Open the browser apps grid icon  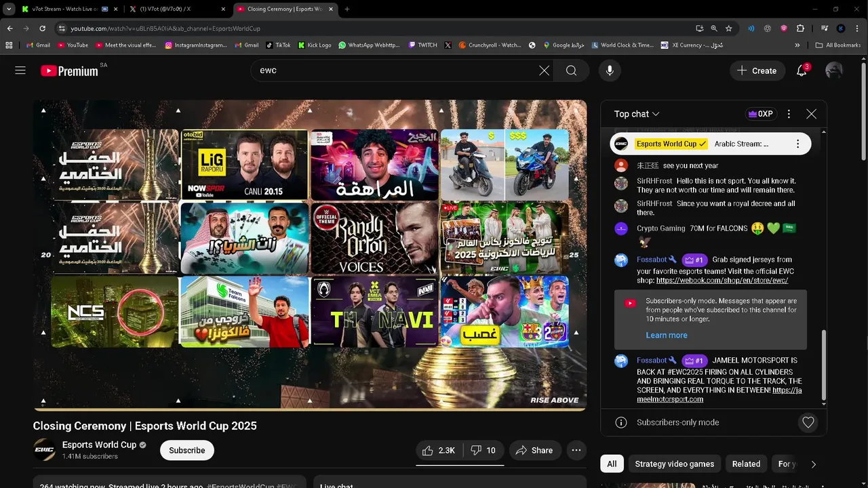tap(9, 45)
